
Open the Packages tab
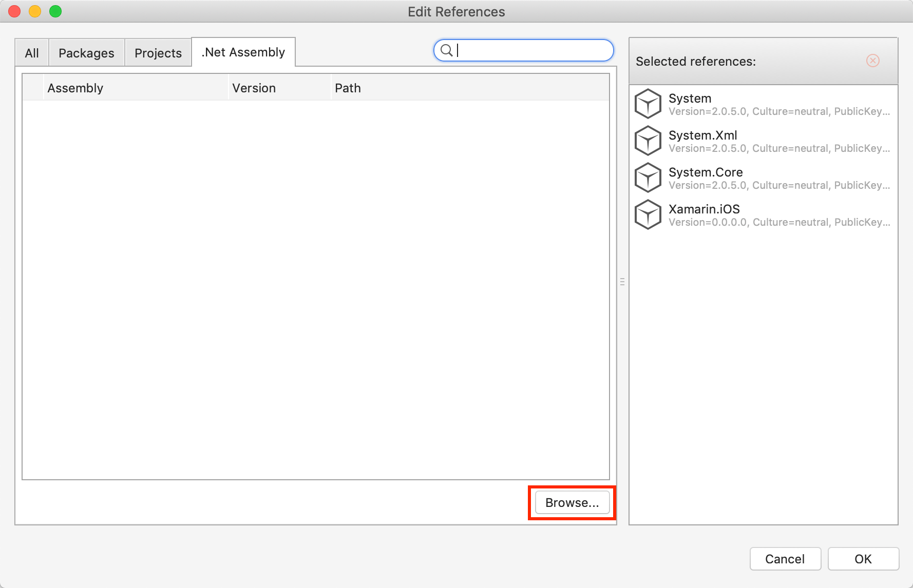tap(86, 53)
